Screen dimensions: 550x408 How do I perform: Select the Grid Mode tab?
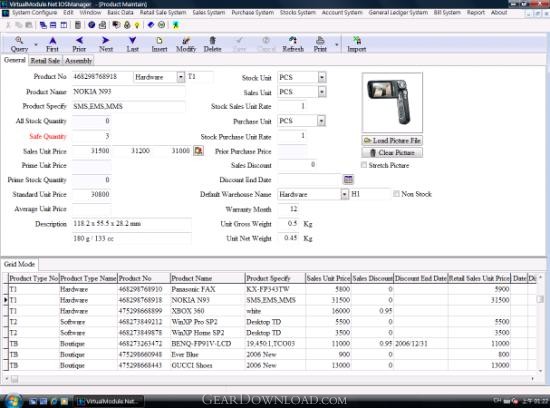[x=19, y=264]
